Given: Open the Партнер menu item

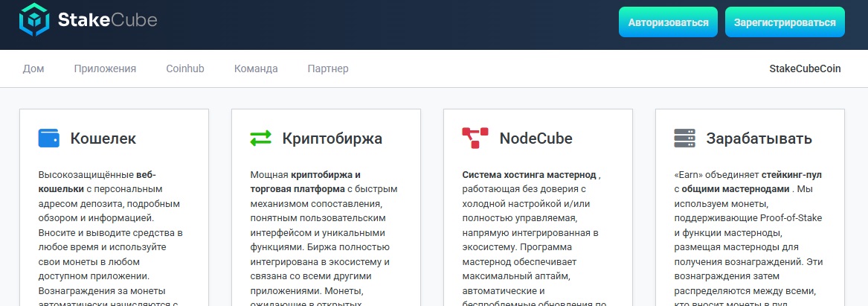Looking at the screenshot, I should 328,68.
